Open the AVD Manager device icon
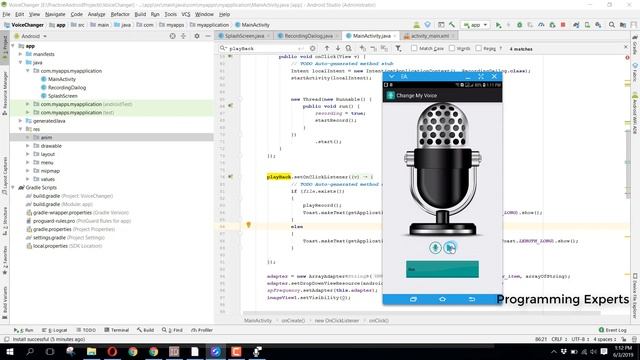 click(587, 25)
